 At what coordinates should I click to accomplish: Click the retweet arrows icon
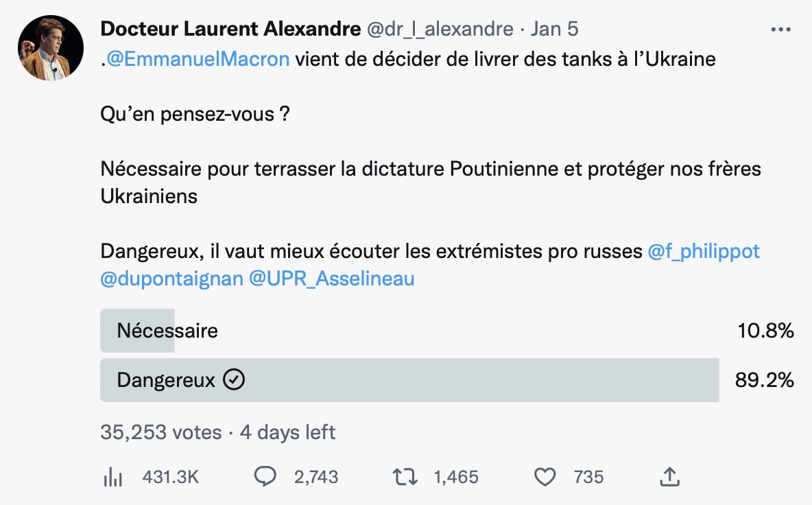click(405, 476)
